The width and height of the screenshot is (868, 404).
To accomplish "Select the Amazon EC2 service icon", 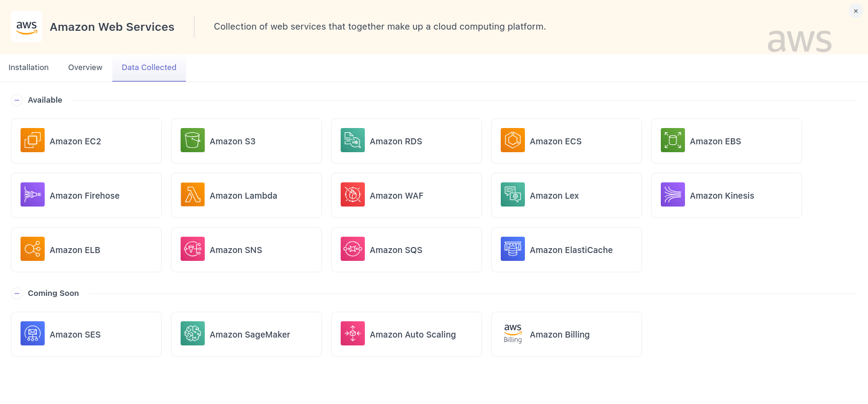I will [33, 140].
